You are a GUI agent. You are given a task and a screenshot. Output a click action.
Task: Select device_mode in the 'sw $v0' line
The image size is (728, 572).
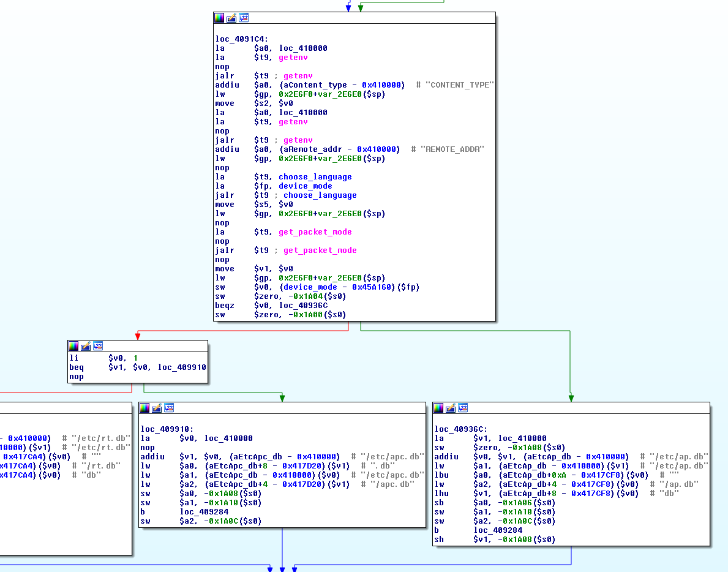coord(310,287)
